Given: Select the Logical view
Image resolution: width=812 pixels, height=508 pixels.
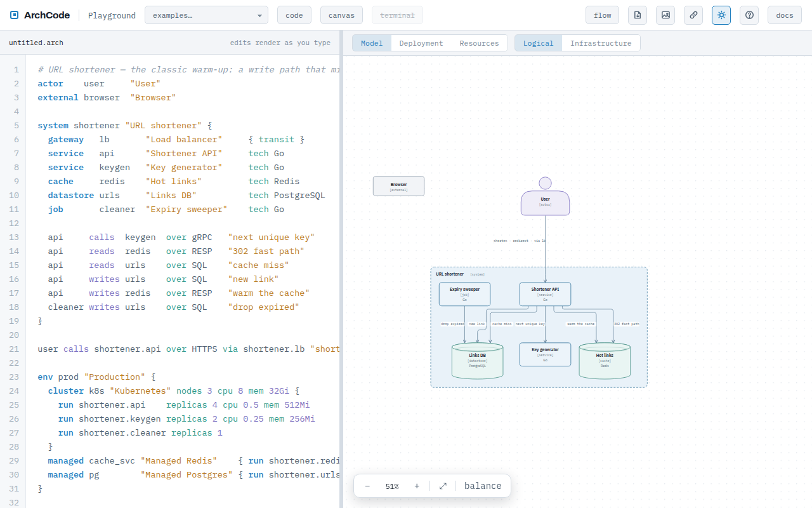Looking at the screenshot, I should click(x=539, y=43).
